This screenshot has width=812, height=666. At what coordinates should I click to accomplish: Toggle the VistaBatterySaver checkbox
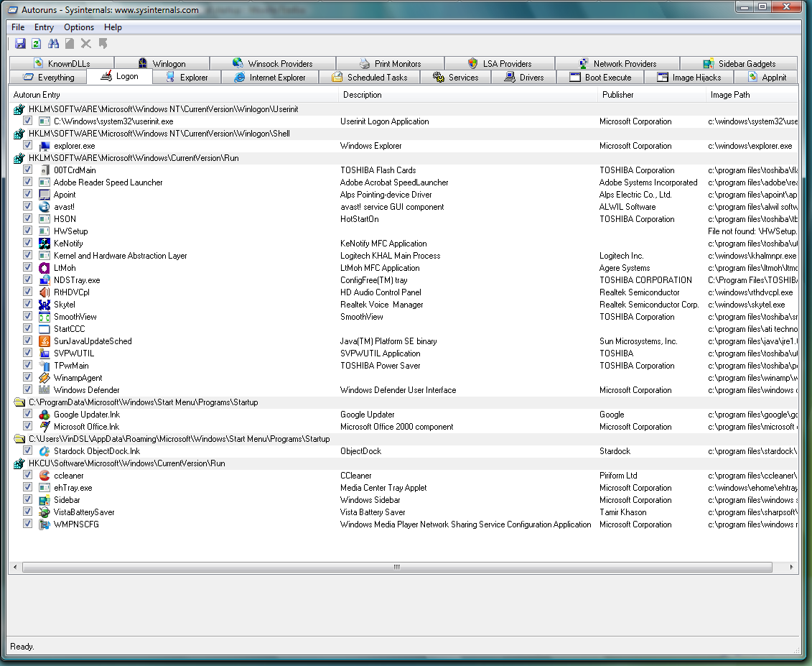(x=27, y=512)
